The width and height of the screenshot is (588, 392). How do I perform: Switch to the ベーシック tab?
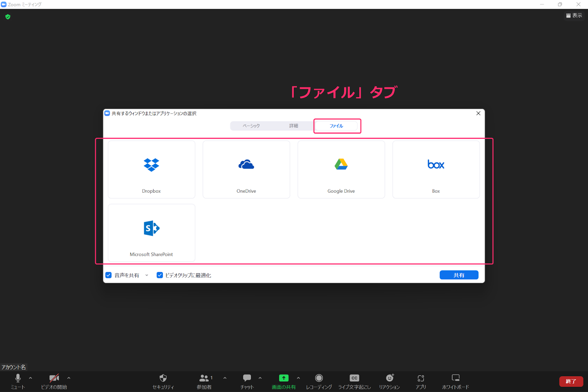pos(251,126)
